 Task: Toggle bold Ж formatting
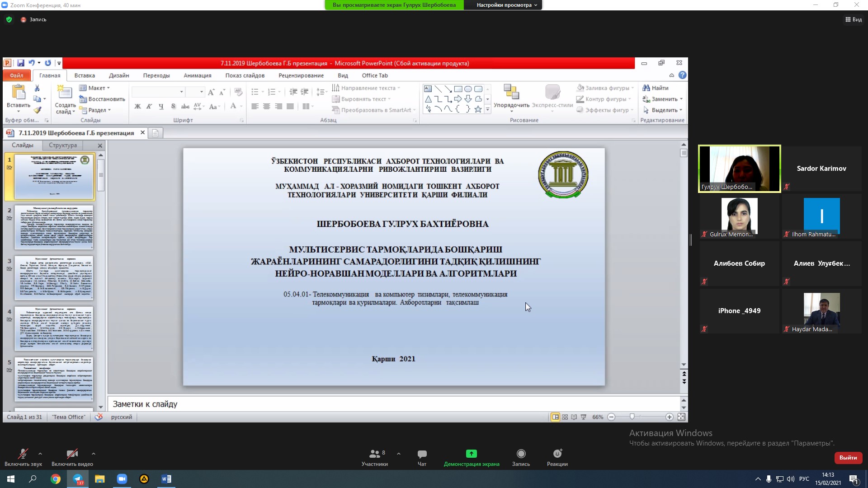(137, 106)
